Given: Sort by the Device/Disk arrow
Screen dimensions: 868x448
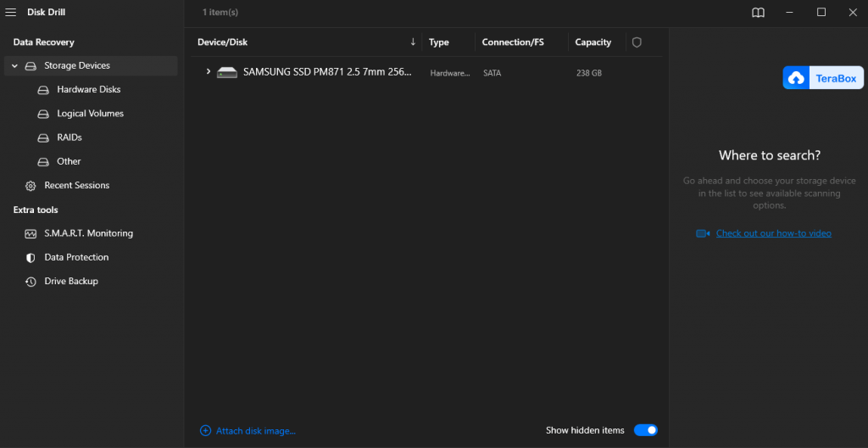Looking at the screenshot, I should [413, 42].
